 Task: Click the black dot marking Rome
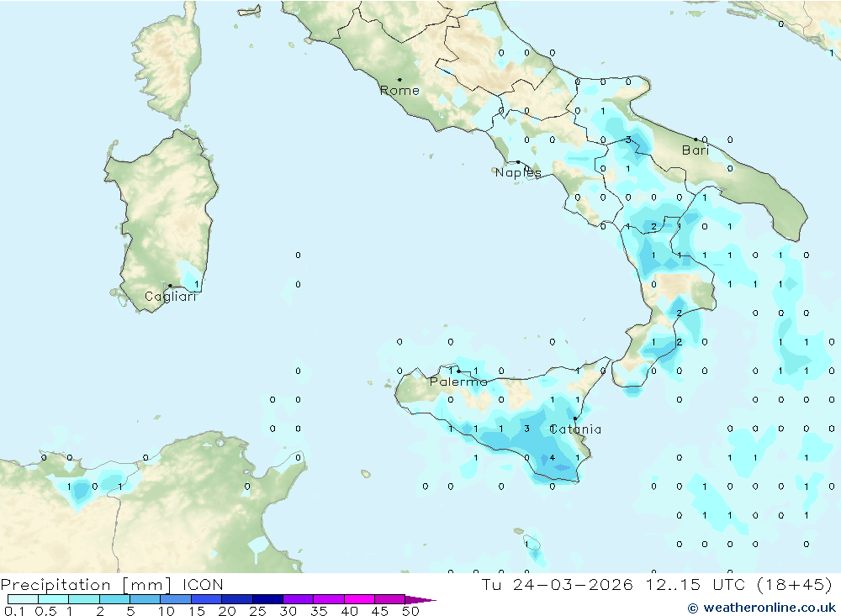(399, 79)
